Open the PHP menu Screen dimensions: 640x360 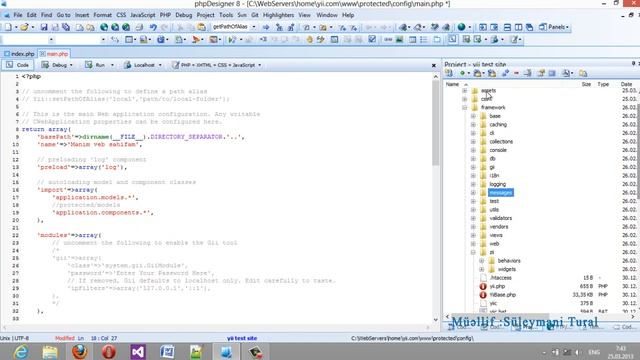click(x=165, y=15)
